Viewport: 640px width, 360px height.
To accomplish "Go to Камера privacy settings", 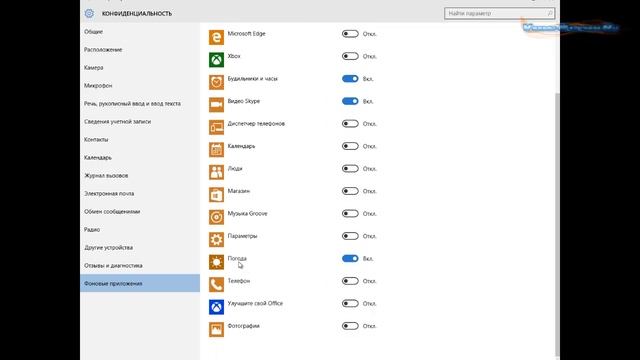I will (140, 67).
